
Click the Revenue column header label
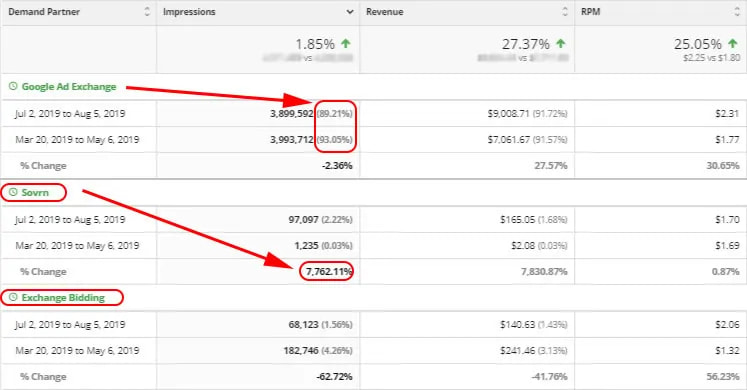pos(384,12)
